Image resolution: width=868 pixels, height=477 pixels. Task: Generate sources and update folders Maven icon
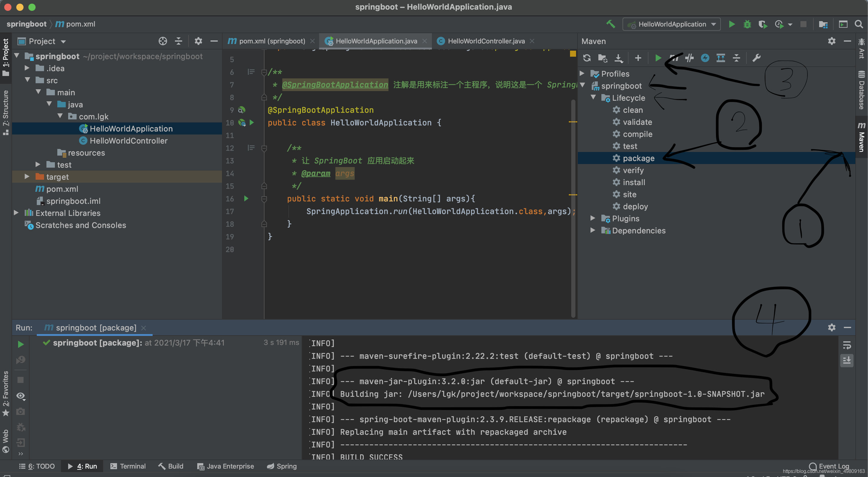[x=603, y=58]
